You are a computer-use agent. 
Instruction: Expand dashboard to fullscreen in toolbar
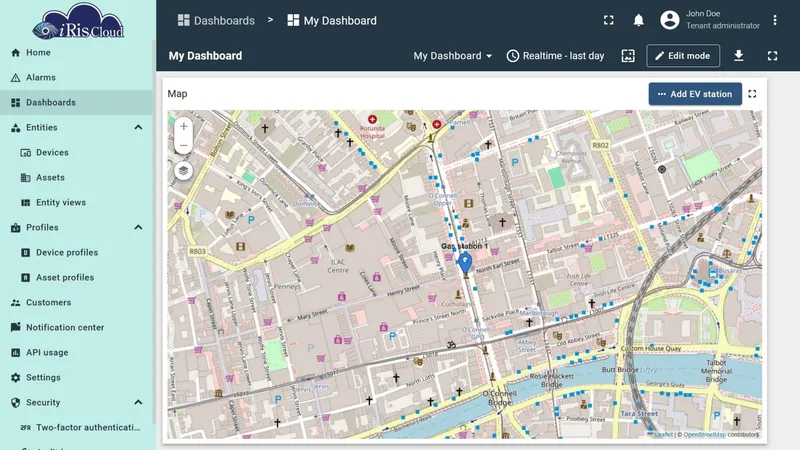772,56
